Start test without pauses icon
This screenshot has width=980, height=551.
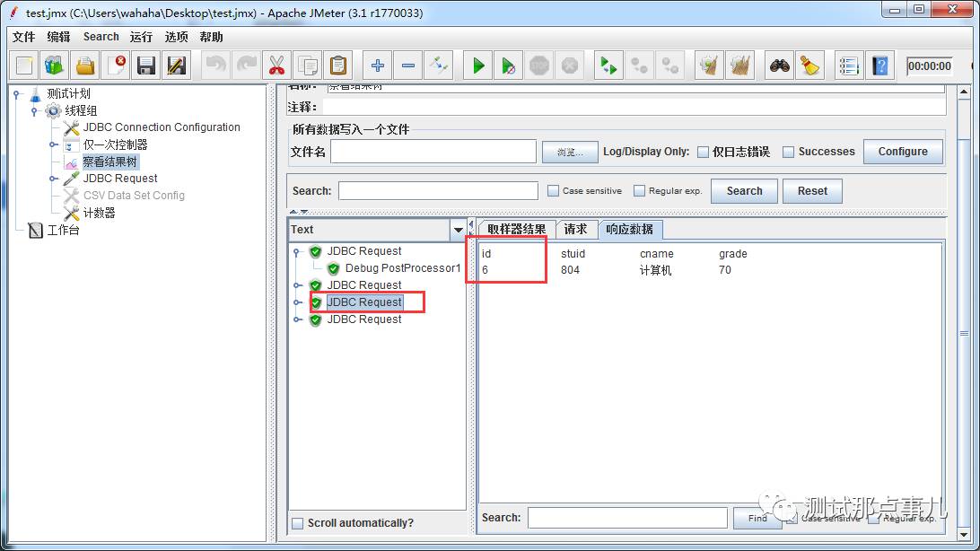coord(509,66)
